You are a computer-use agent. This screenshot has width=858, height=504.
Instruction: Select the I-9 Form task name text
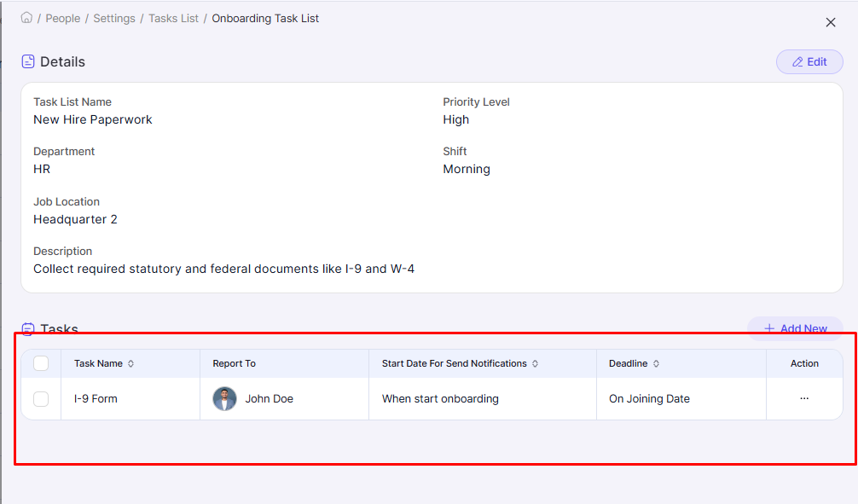tap(94, 398)
